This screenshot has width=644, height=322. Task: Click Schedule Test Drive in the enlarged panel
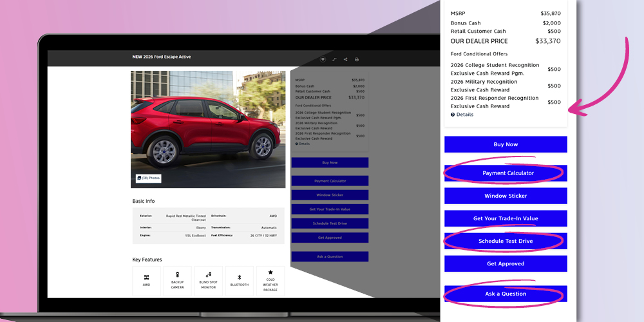click(506, 241)
